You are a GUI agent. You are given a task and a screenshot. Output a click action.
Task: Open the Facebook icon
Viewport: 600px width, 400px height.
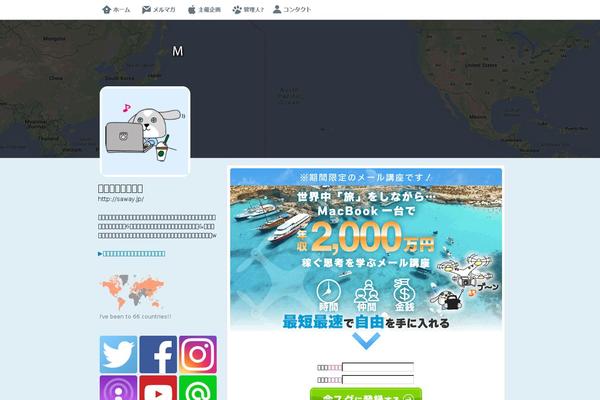point(158,354)
